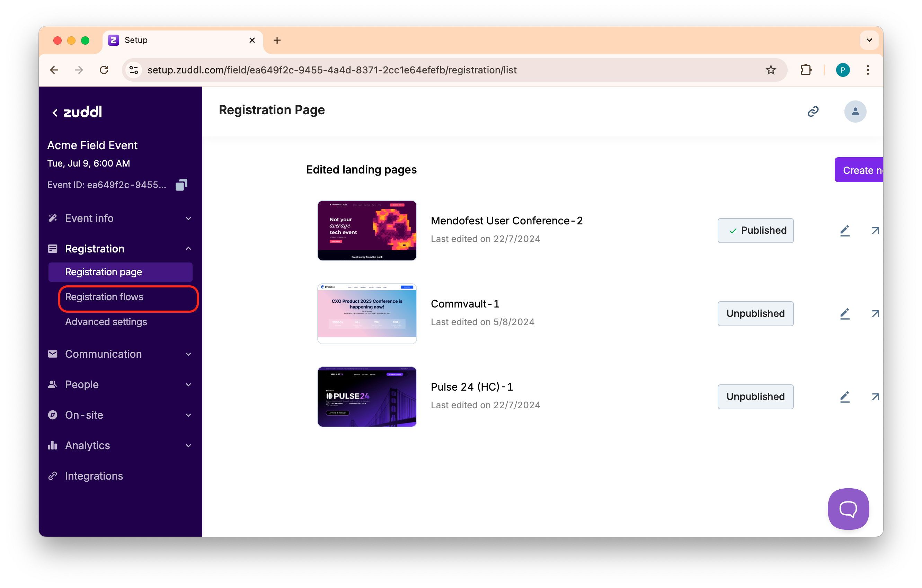Open the chat support bubble

848,509
